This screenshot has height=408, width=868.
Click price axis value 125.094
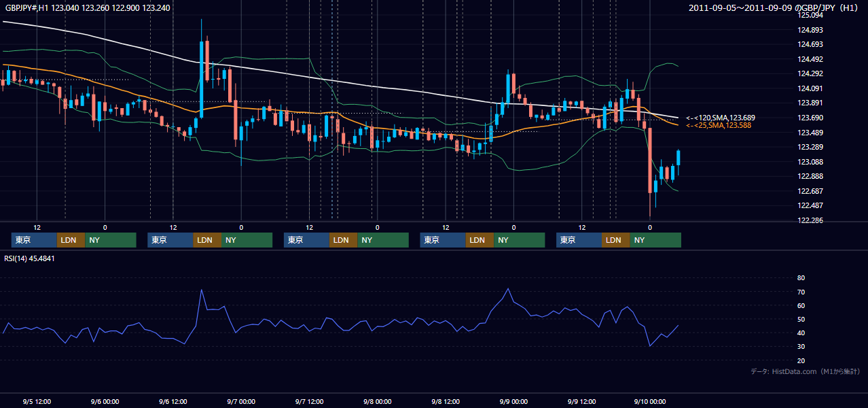[x=810, y=15]
